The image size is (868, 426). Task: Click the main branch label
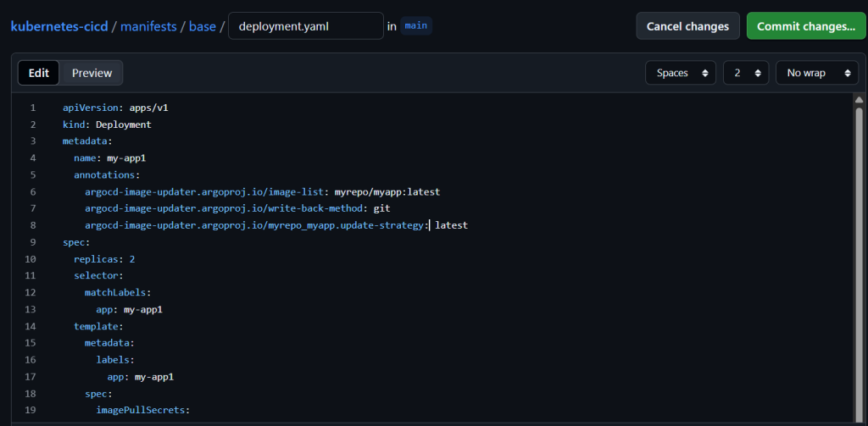[x=415, y=26]
